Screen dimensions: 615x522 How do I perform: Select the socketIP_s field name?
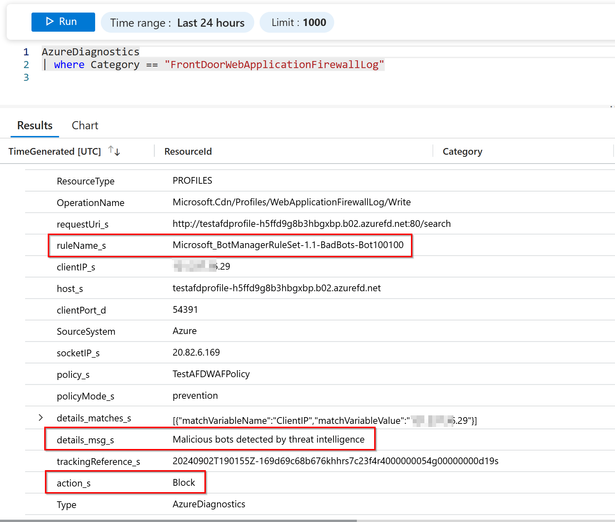point(78,353)
